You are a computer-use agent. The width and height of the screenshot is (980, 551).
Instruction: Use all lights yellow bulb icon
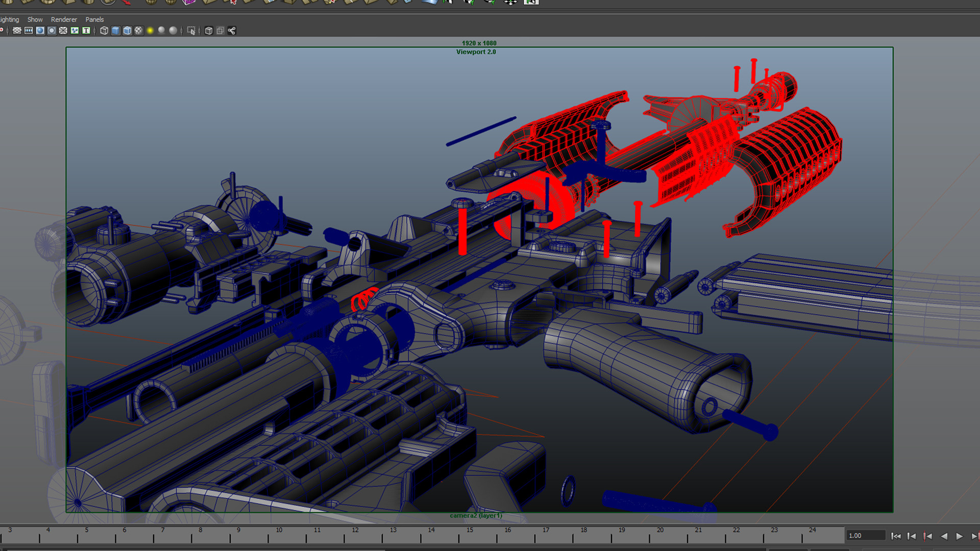pyautogui.click(x=150, y=31)
